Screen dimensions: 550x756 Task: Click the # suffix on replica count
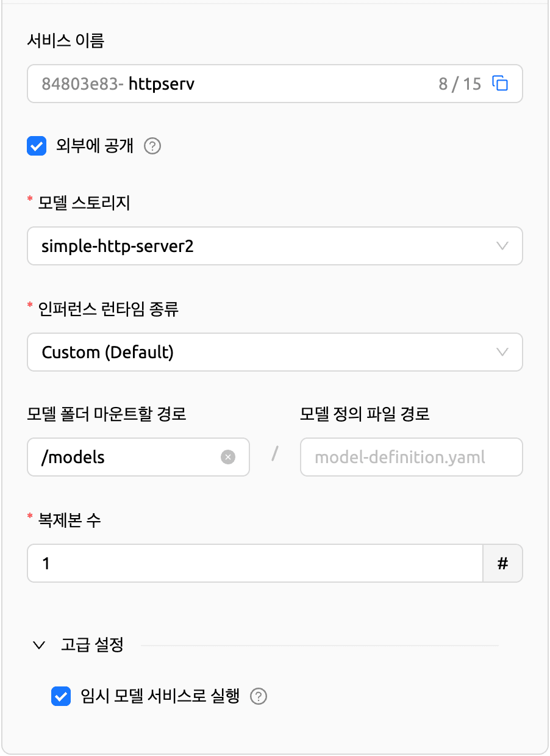pos(502,563)
